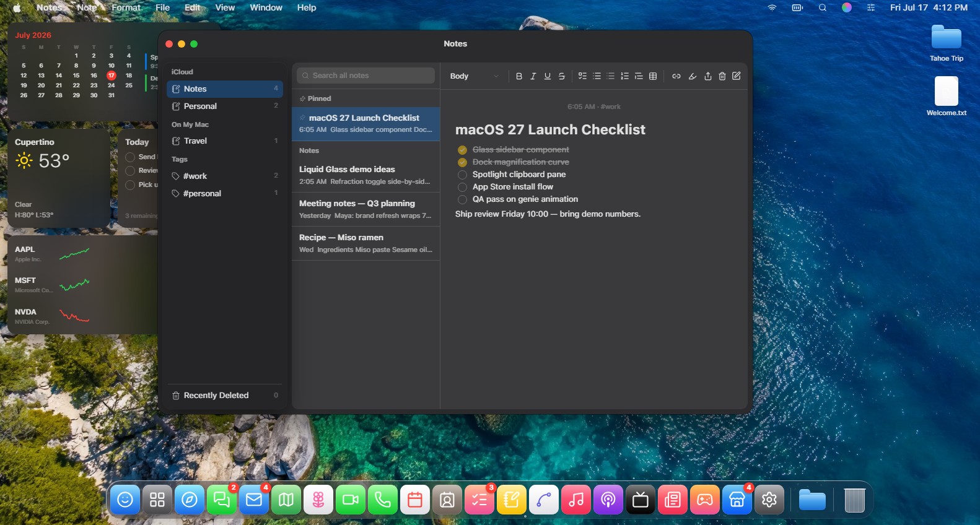Open the "Liquid Glass demo ideas" note
This screenshot has height=525, width=980.
[366, 175]
